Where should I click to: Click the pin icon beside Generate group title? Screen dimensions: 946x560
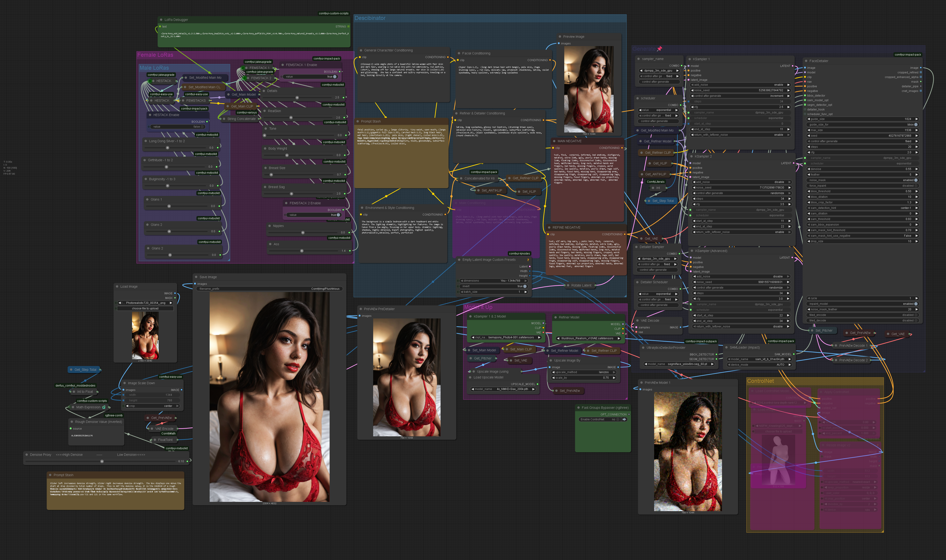pos(660,49)
